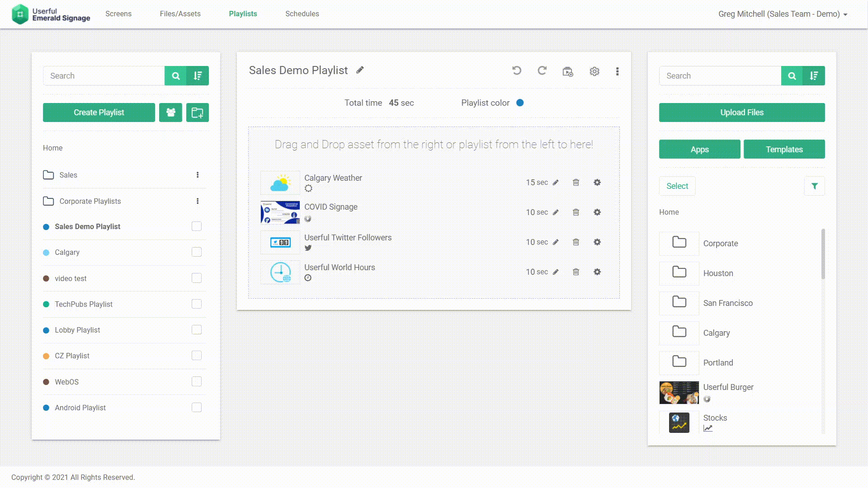Click the Upload Files button
Screen dimensions: 868x488
click(x=742, y=113)
